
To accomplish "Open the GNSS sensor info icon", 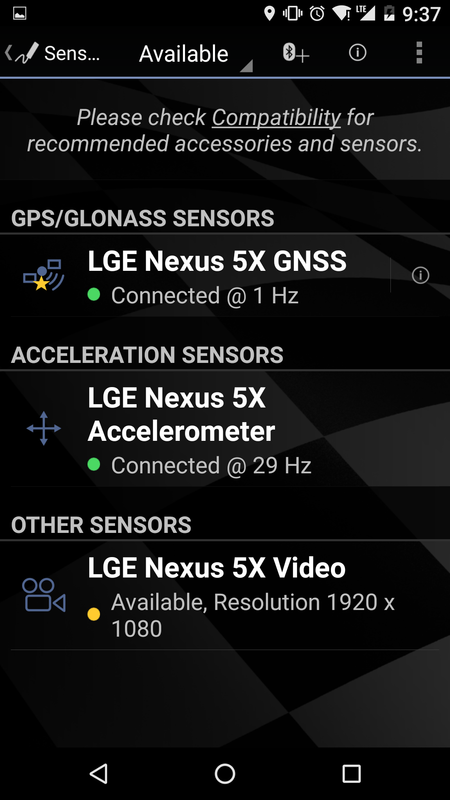I will tap(420, 276).
